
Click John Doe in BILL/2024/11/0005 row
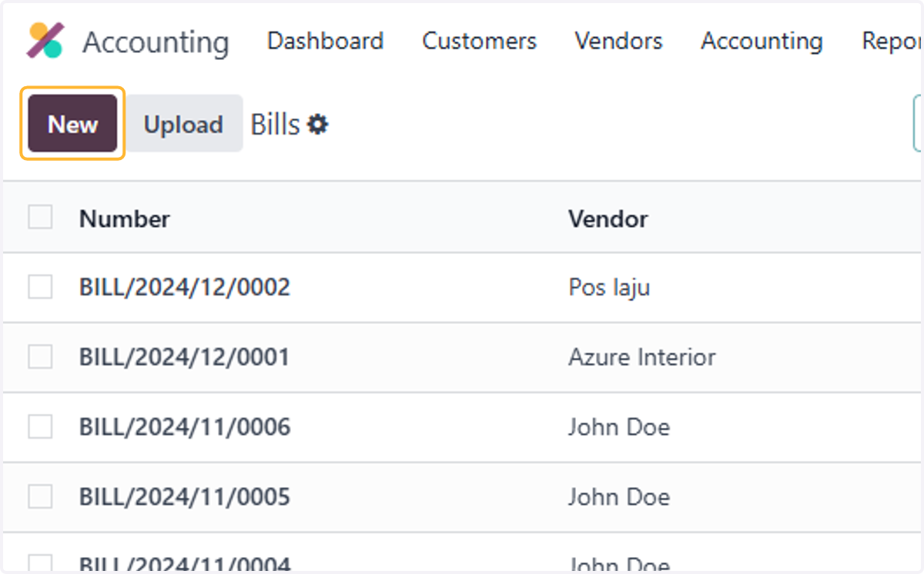(x=619, y=497)
